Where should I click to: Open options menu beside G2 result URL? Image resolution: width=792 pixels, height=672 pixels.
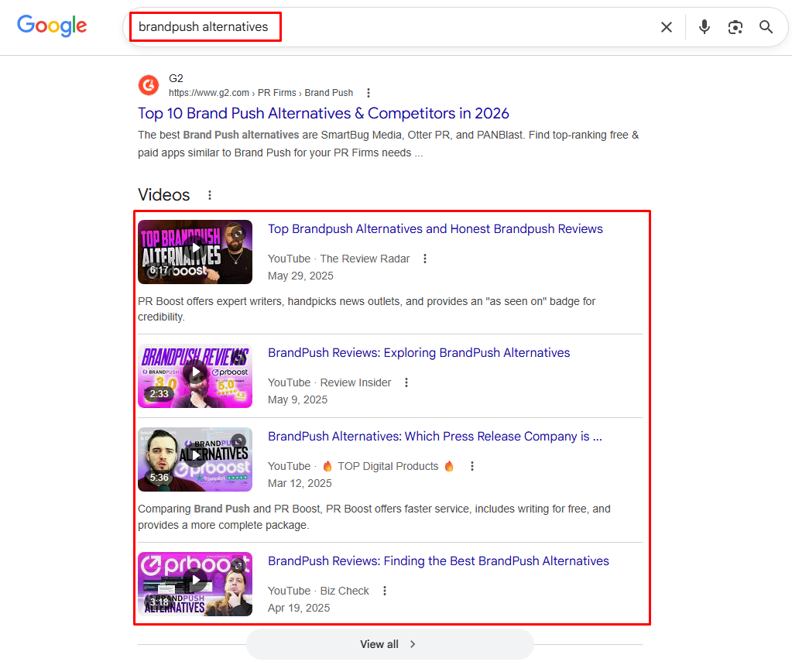click(x=369, y=93)
